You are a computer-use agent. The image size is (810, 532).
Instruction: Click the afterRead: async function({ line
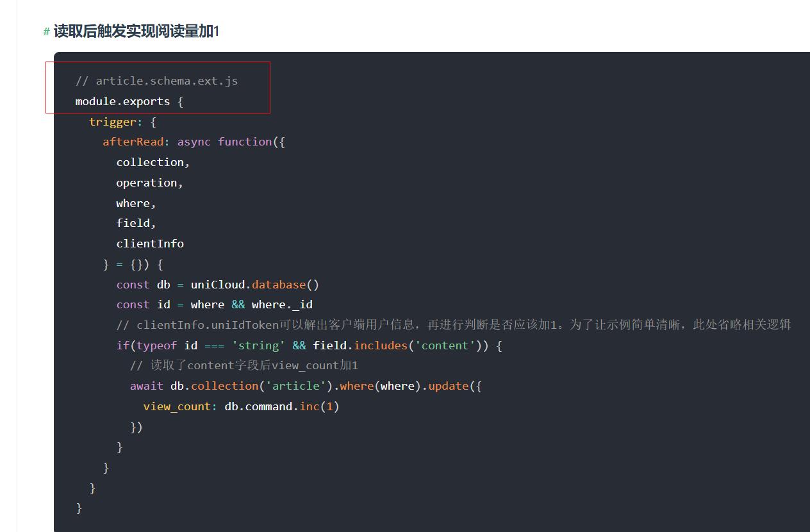pos(194,142)
